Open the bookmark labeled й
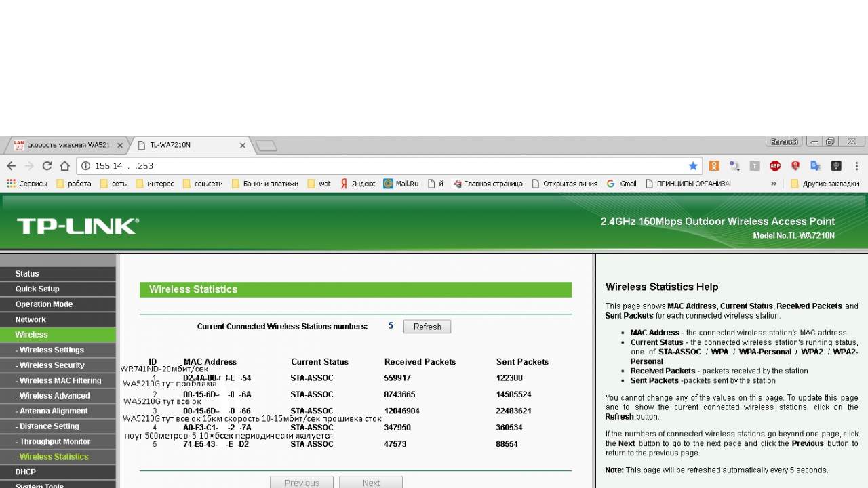 point(435,184)
